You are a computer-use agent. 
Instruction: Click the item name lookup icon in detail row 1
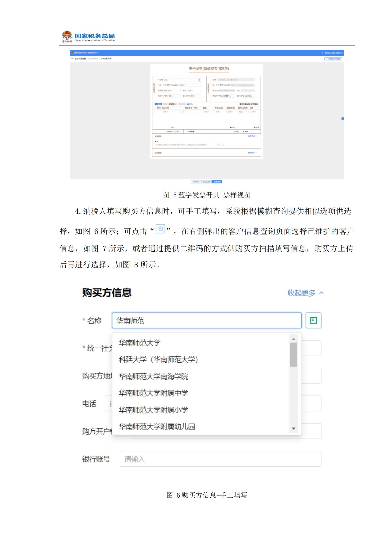[x=182, y=111]
